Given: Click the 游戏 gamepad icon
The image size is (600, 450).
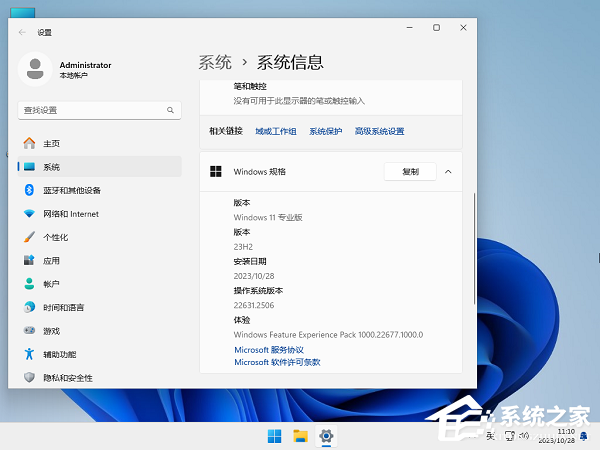Looking at the screenshot, I should coord(29,331).
